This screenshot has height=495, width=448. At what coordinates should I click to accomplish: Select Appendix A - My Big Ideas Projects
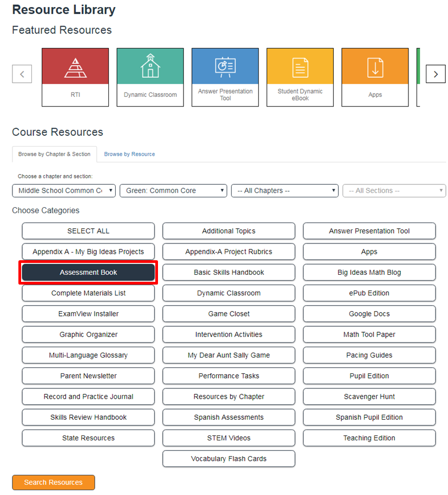tap(88, 252)
